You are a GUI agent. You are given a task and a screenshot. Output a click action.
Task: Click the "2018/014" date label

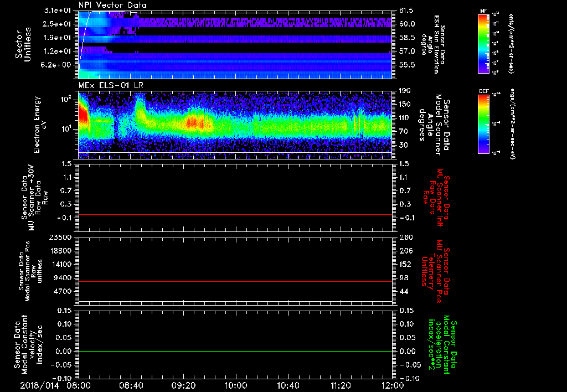(x=39, y=385)
